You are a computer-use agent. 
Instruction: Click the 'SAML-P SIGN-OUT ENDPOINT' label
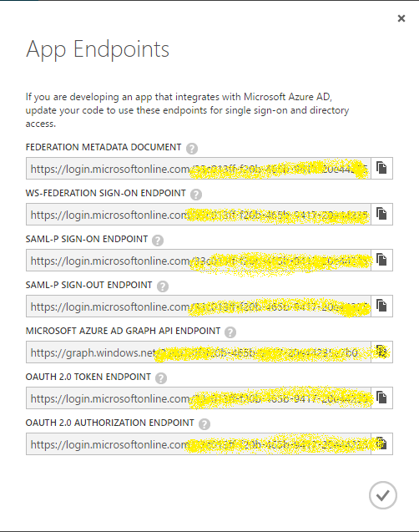pyautogui.click(x=88, y=285)
